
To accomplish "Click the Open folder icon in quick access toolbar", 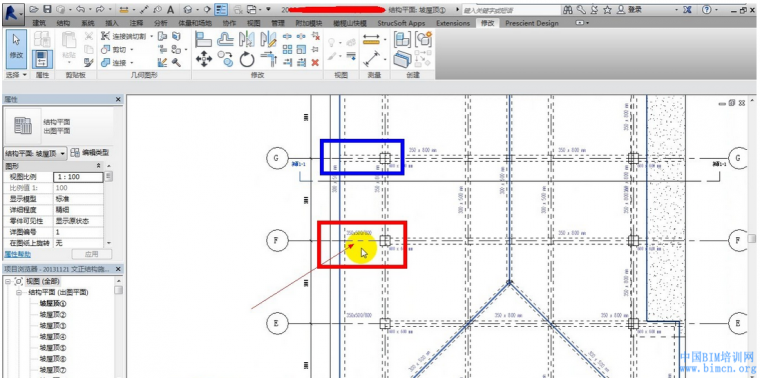I will [x=33, y=10].
